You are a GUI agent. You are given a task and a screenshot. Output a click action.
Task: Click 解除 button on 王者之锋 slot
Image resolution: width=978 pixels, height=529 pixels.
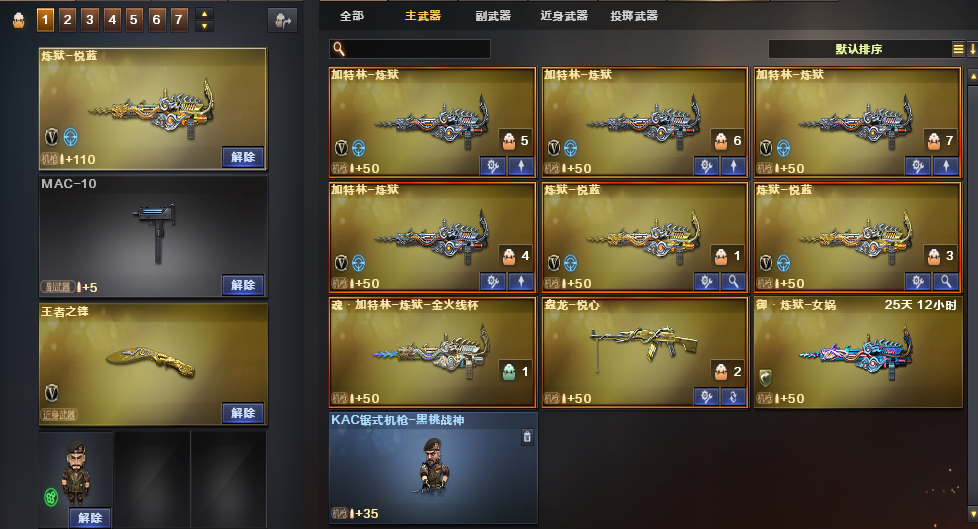(243, 413)
